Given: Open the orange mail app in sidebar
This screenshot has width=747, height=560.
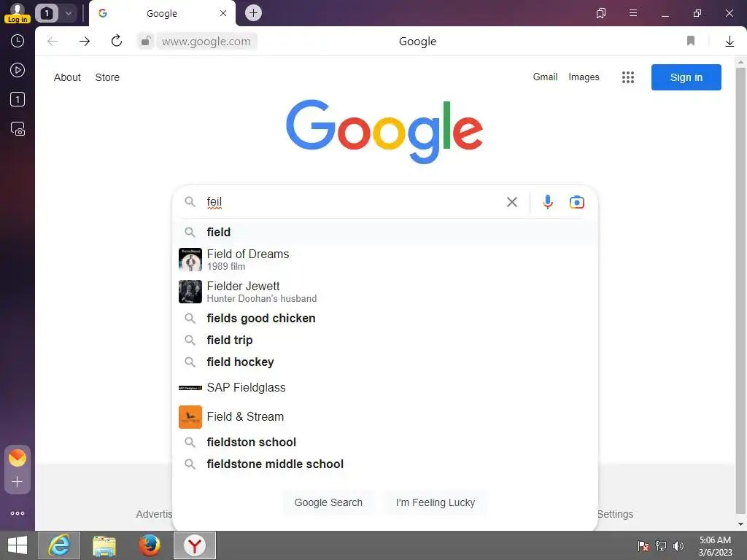Looking at the screenshot, I should click(18, 458).
